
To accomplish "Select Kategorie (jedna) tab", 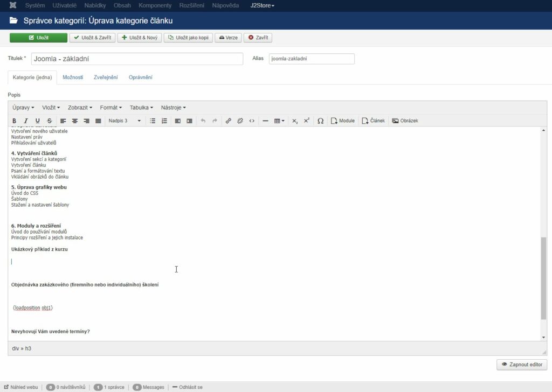I will point(32,78).
